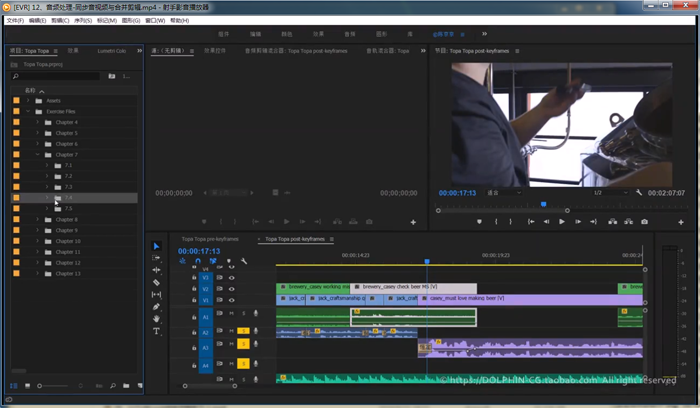The image size is (700, 408).
Task: Open the 文件(F) menu
Action: (x=15, y=21)
